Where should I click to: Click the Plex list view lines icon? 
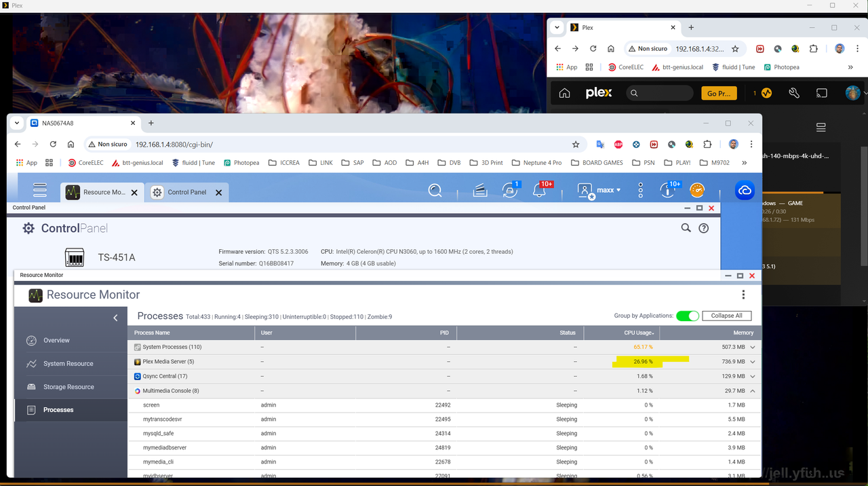(821, 128)
